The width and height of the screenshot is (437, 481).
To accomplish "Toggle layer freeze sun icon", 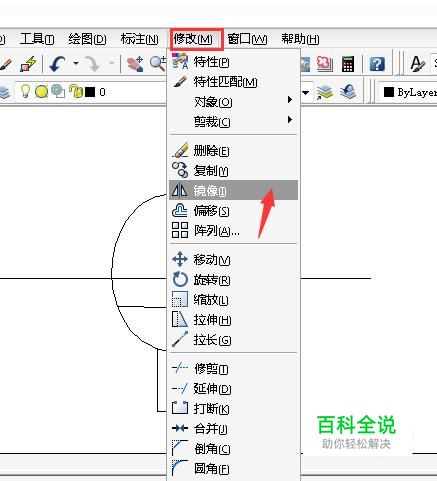I will [x=41, y=91].
